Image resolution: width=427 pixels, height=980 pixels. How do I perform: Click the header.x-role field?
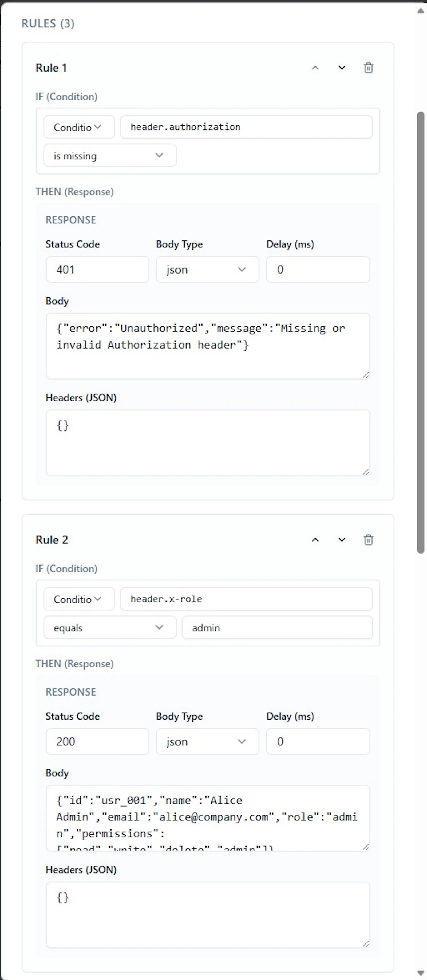[246, 599]
